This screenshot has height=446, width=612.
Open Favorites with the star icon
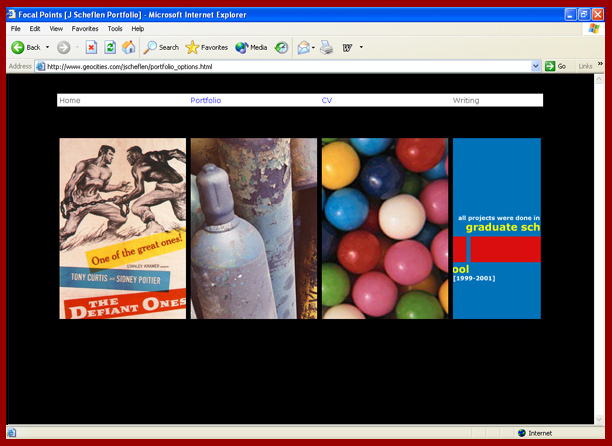pyautogui.click(x=192, y=48)
